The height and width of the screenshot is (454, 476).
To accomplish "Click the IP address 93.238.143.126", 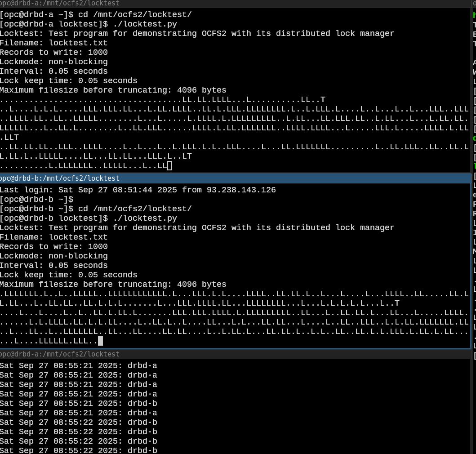I will (x=241, y=190).
